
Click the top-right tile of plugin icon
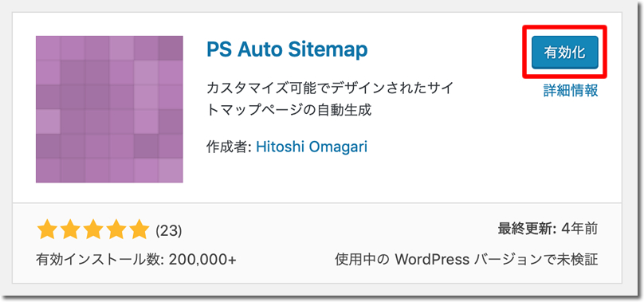point(171,48)
